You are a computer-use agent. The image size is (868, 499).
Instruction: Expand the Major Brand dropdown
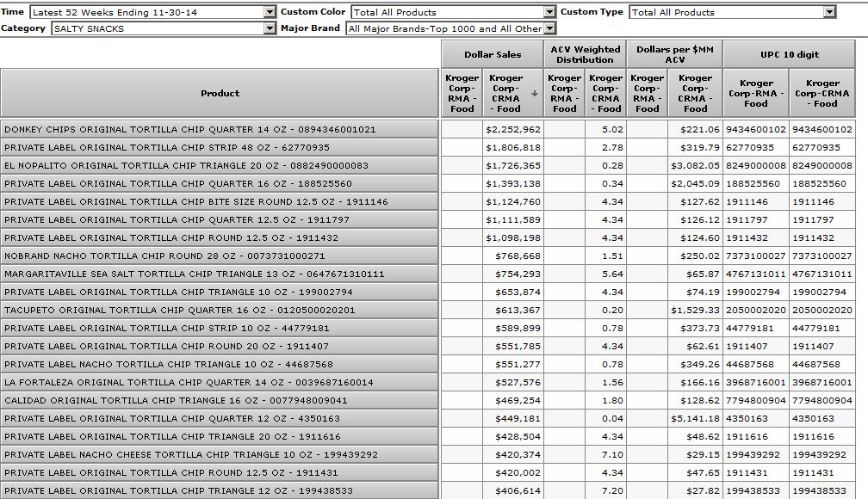tap(549, 28)
